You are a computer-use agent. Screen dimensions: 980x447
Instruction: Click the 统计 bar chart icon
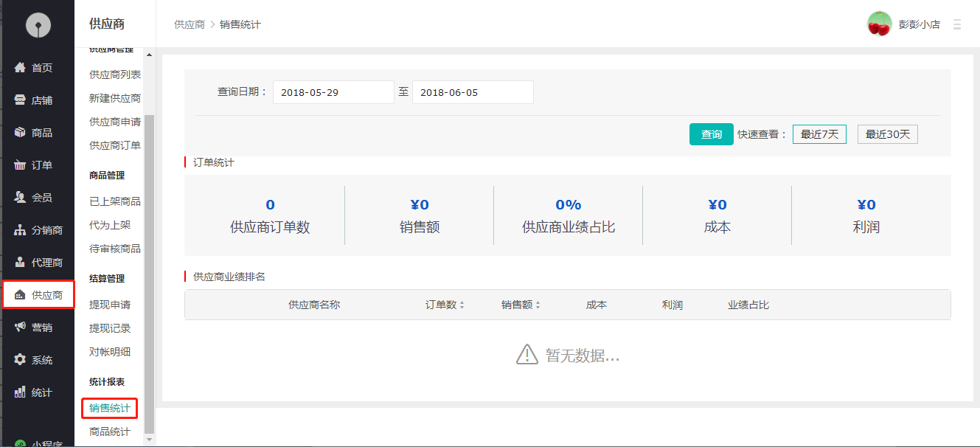click(21, 392)
